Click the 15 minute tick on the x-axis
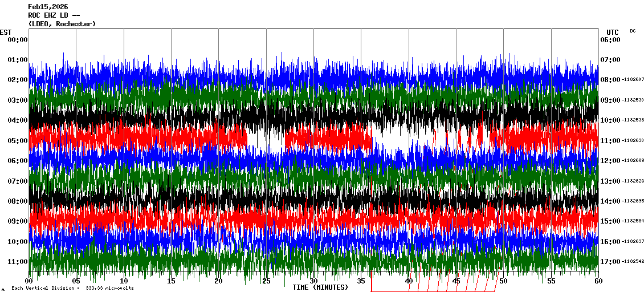644x296 pixels. click(x=171, y=281)
